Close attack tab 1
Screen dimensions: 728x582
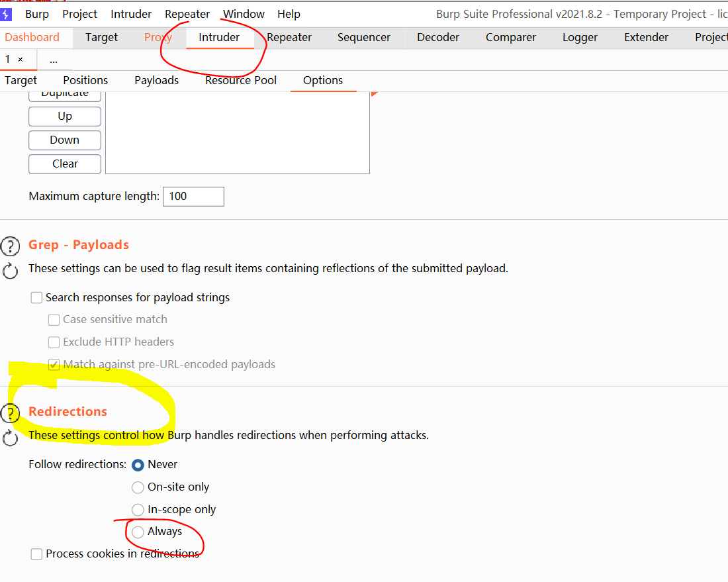pos(21,60)
